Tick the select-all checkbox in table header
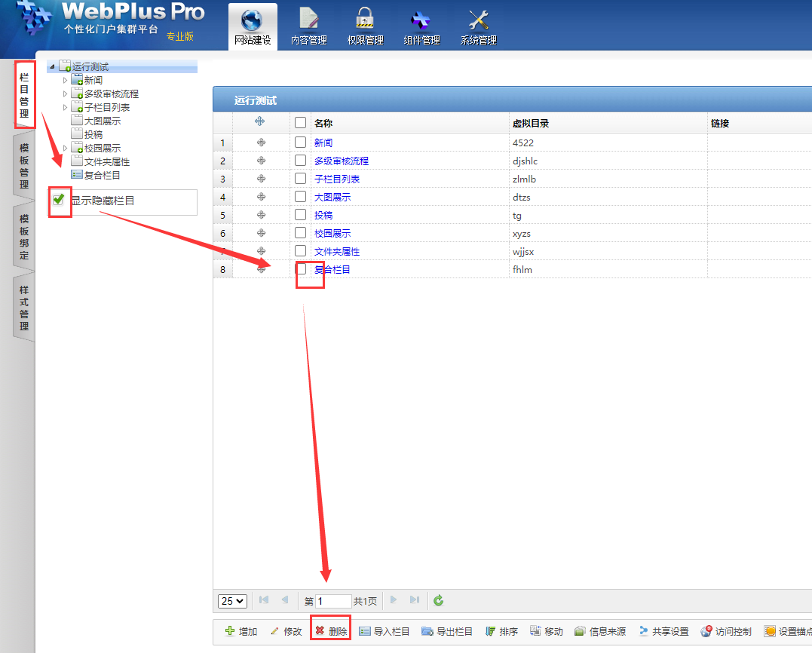This screenshot has width=812, height=653. click(x=301, y=123)
